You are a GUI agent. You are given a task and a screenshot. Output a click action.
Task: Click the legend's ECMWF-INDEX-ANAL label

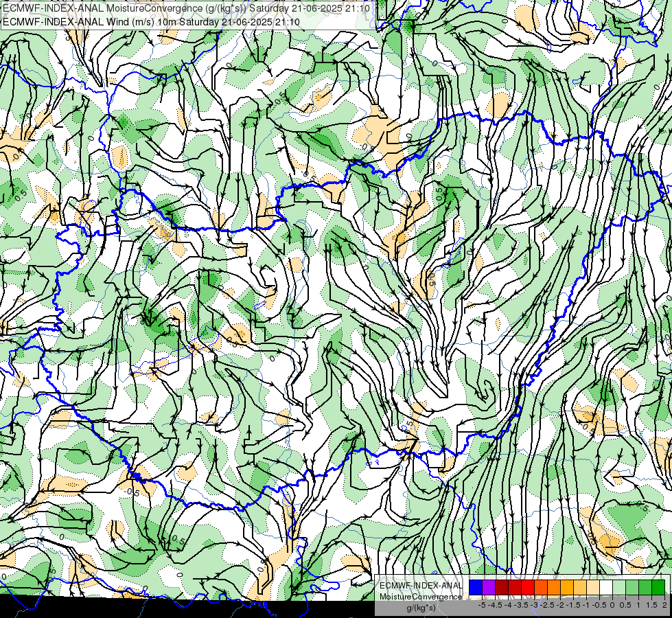pos(421,586)
